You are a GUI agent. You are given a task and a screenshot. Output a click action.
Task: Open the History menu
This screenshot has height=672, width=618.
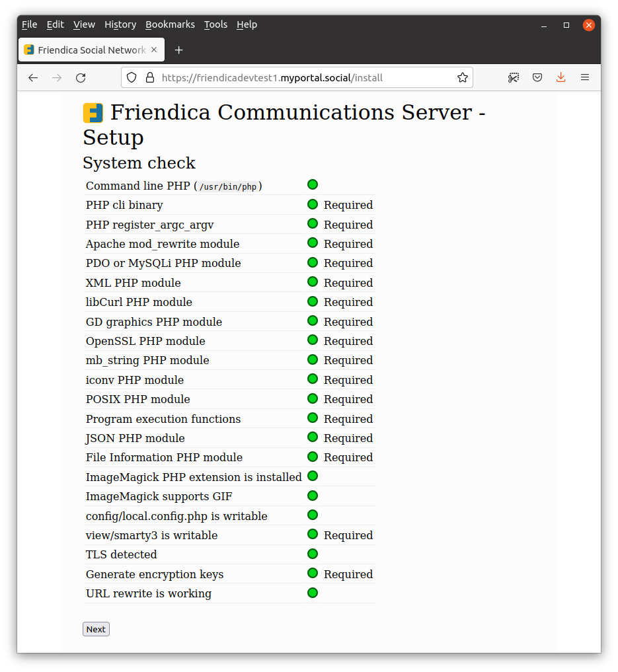[x=120, y=24]
